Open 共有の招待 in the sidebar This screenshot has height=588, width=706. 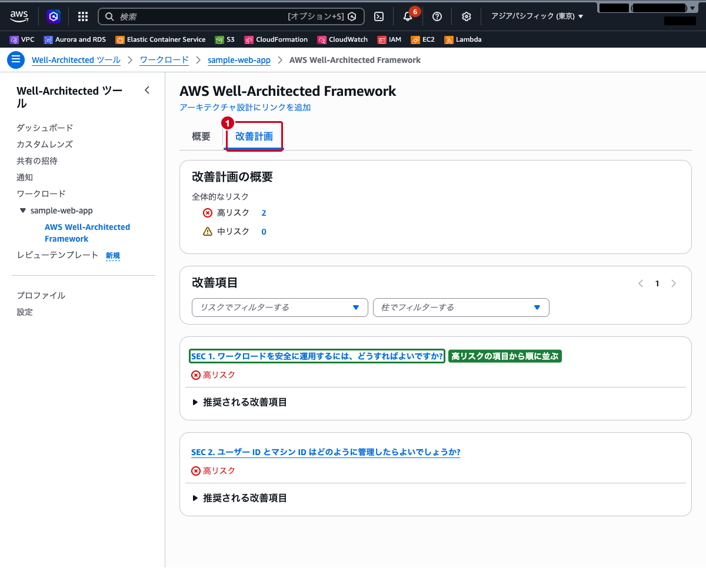pyautogui.click(x=37, y=161)
